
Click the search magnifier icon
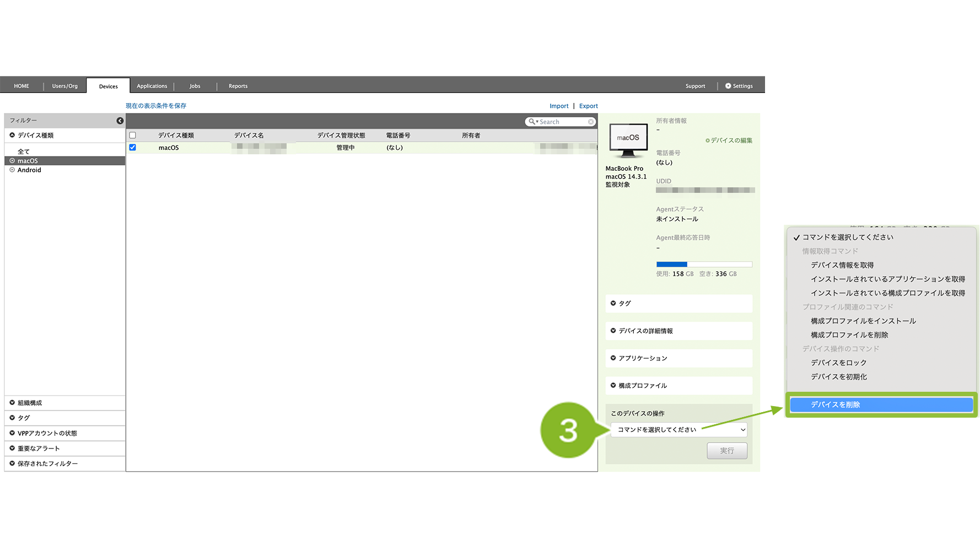532,122
